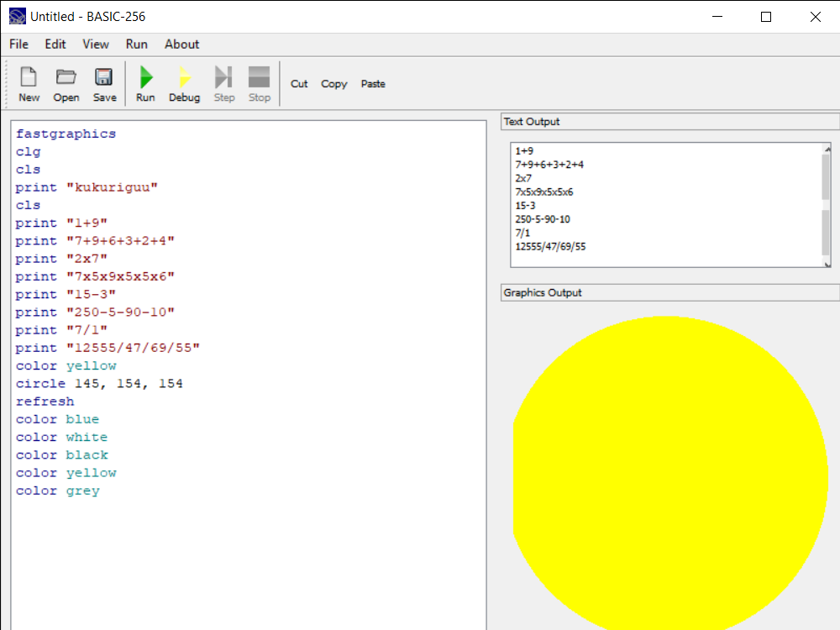The image size is (840, 630).
Task: Open the File menu
Action: pos(18,44)
